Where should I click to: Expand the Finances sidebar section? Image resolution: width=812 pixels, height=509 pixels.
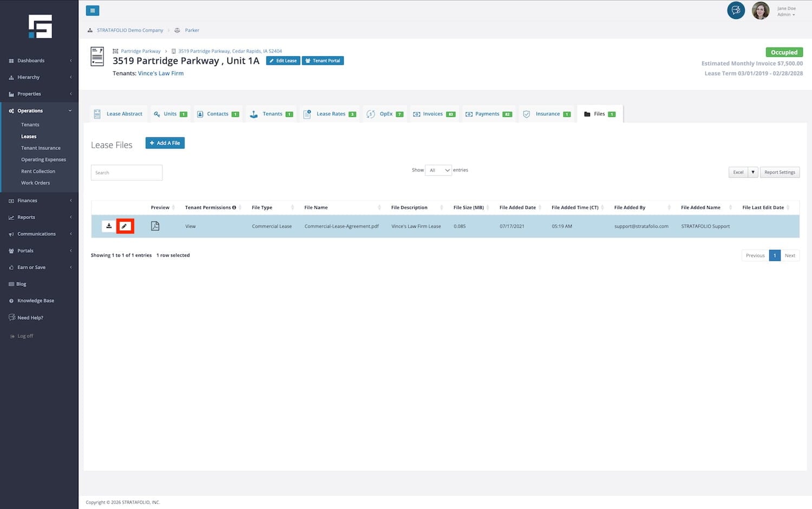[x=40, y=201]
